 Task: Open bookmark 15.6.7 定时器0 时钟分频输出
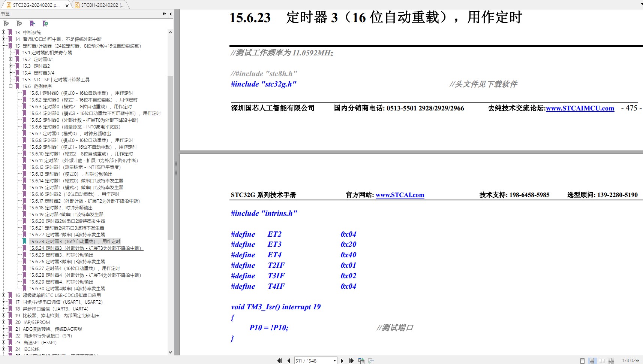pyautogui.click(x=70, y=134)
